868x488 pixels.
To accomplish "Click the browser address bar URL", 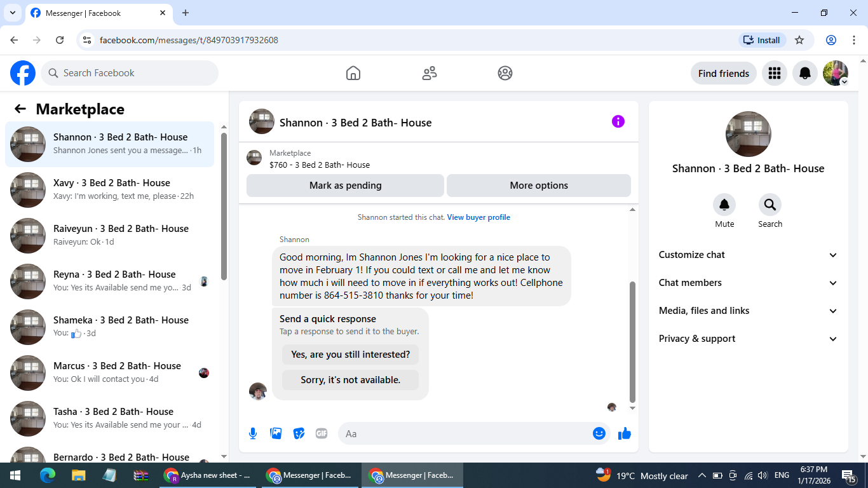I will pyautogui.click(x=189, y=40).
